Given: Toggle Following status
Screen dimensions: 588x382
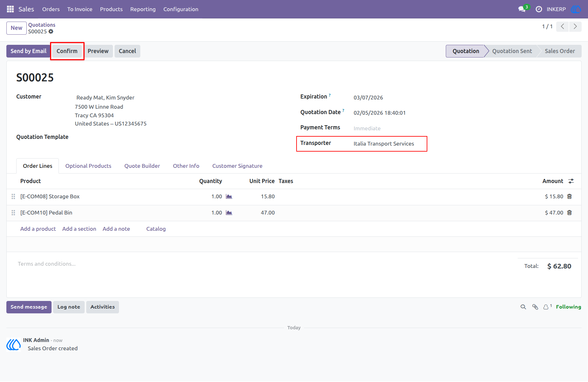Looking at the screenshot, I should point(569,307).
